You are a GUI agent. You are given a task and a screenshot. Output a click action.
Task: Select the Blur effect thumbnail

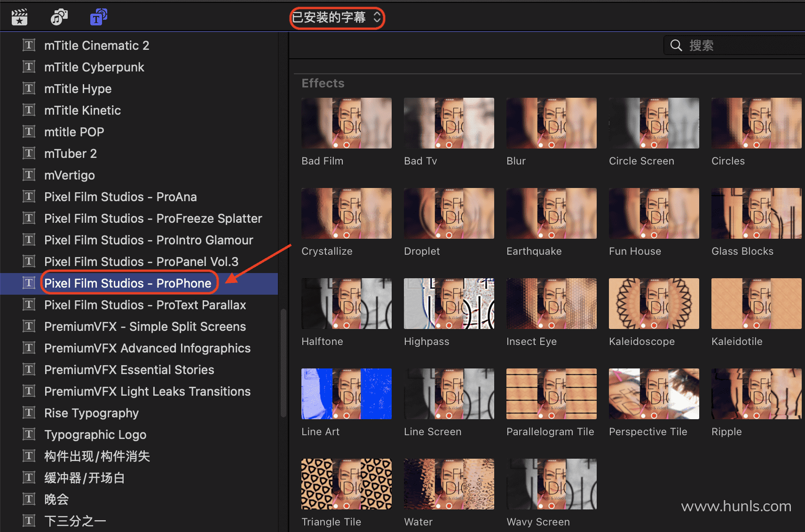click(552, 123)
